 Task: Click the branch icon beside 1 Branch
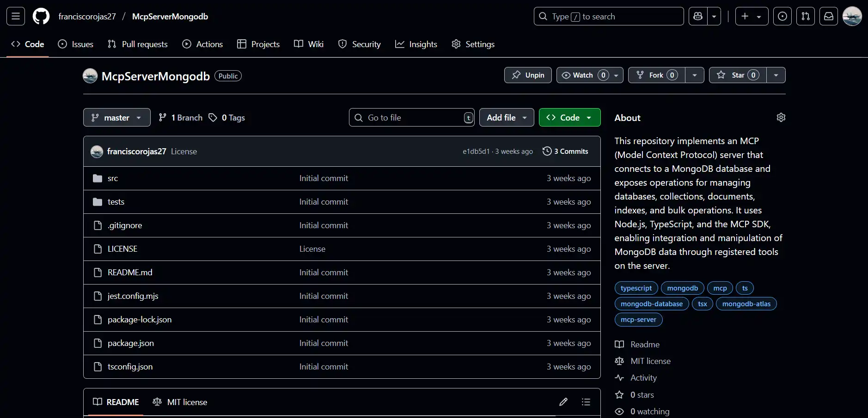pos(162,118)
